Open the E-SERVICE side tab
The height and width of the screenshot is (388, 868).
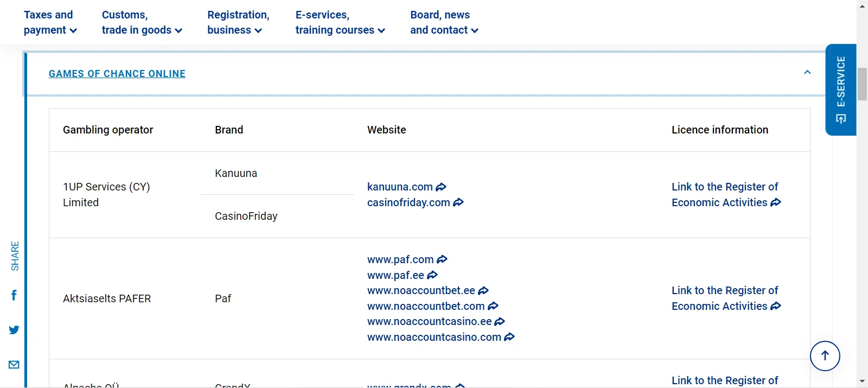tap(841, 90)
